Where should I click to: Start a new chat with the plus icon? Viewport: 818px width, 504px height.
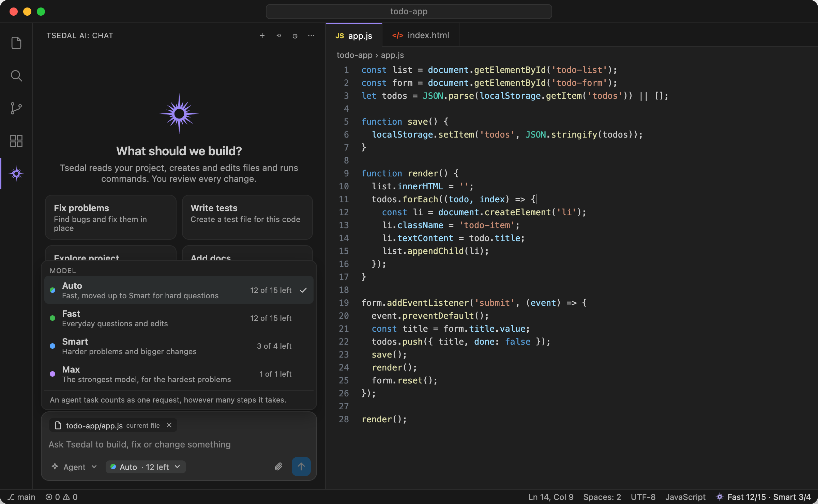pos(262,35)
